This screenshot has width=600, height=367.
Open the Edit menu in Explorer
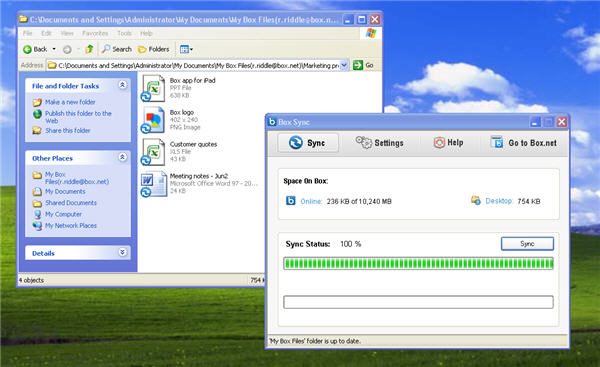pos(46,33)
